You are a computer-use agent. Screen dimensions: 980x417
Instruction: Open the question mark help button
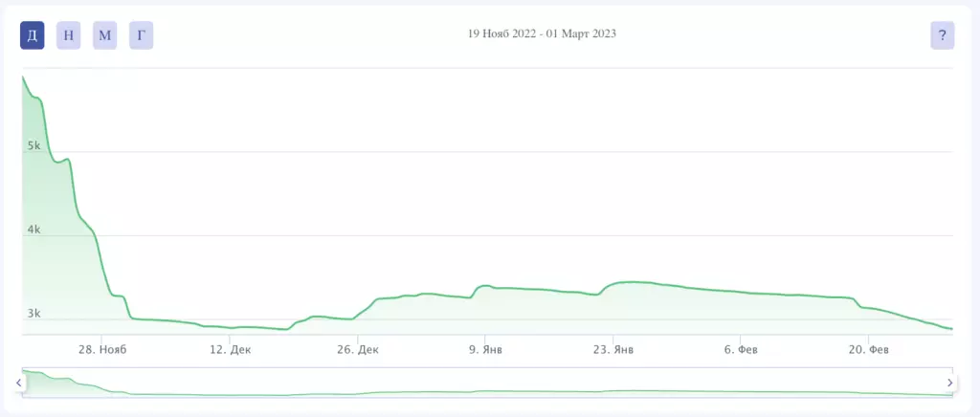(943, 35)
